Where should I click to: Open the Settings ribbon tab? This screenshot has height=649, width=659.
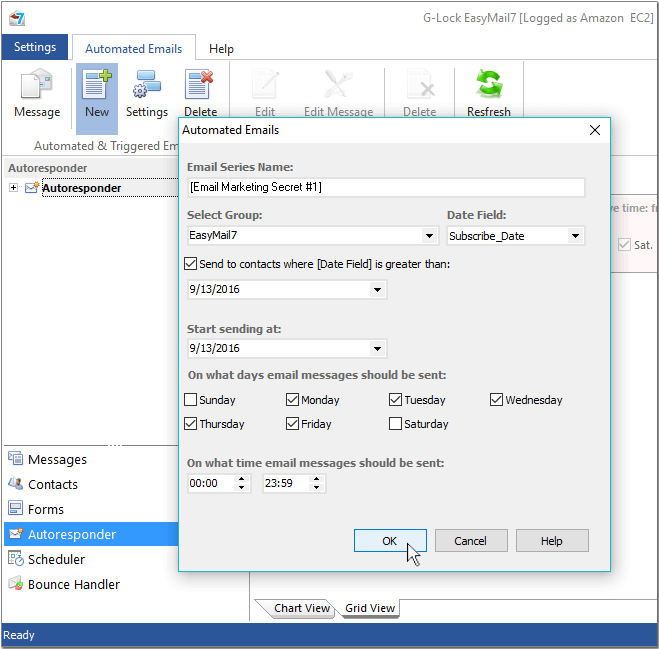point(35,47)
